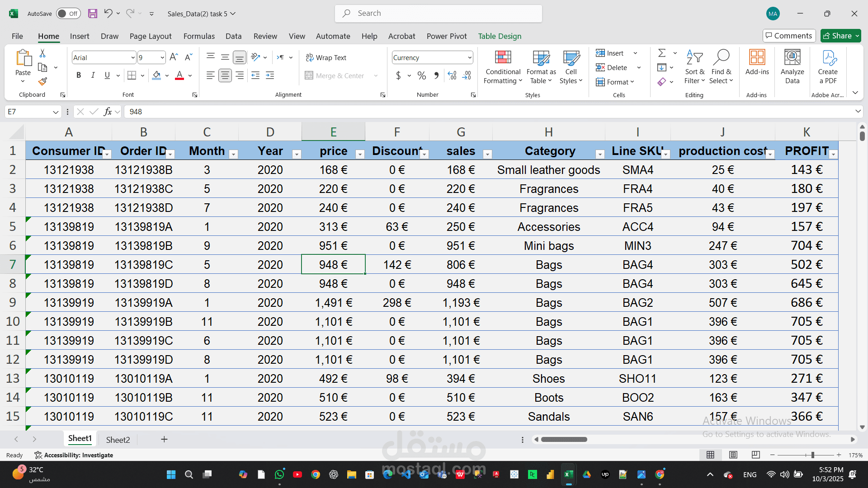Switch to the Sheet2 tab
868x488 pixels.
(118, 440)
